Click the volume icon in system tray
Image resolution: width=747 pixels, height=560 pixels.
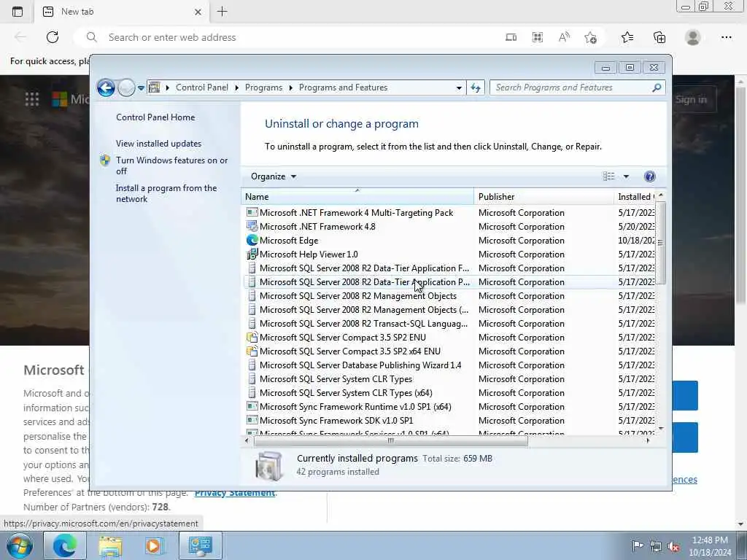coord(673,546)
